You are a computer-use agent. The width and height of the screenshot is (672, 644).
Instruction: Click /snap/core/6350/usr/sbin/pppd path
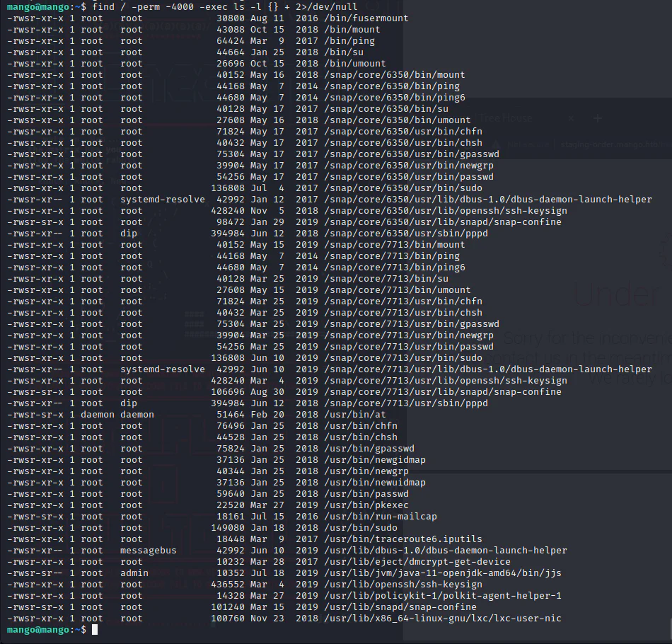406,234
